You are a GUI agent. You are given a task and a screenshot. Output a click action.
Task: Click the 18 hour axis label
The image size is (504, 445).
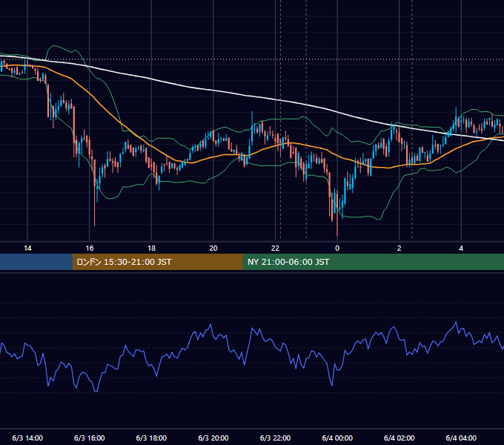(x=151, y=248)
